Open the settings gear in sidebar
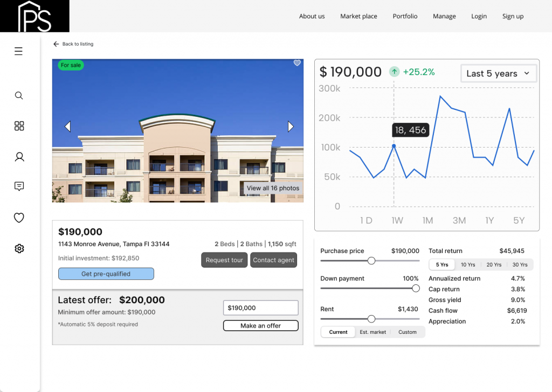 pyautogui.click(x=19, y=249)
